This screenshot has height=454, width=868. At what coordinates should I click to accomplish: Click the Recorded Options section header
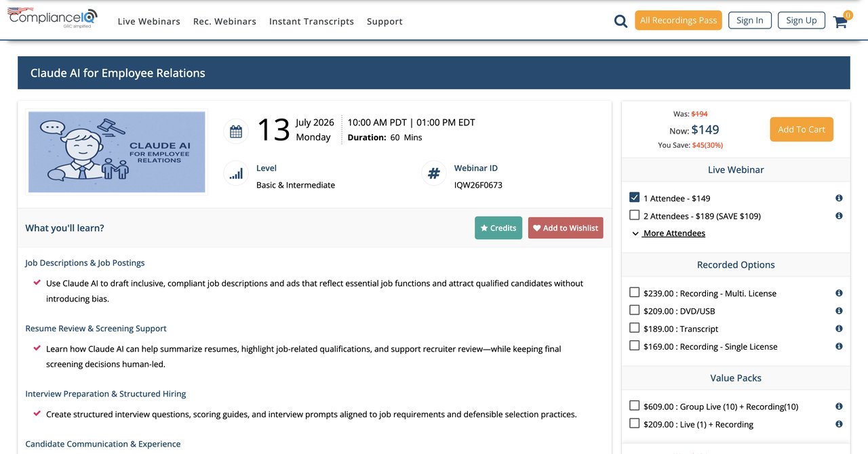[736, 265]
